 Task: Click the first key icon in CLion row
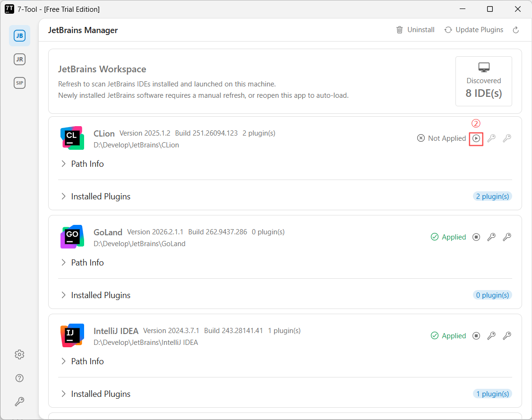491,138
